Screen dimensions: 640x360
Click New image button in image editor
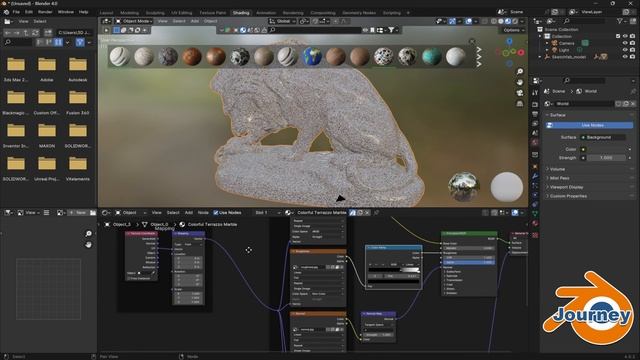pyautogui.click(x=78, y=213)
